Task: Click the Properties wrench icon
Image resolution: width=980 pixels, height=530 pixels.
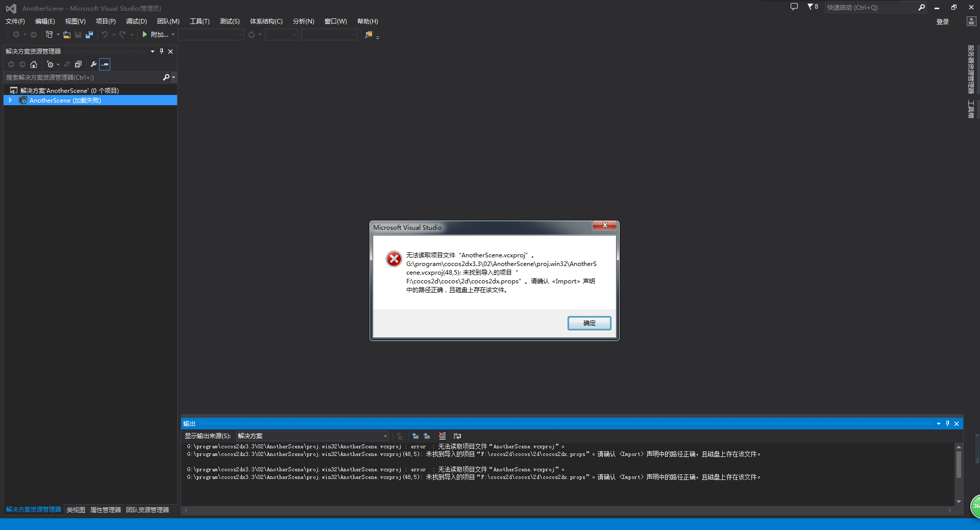Action: click(x=93, y=64)
